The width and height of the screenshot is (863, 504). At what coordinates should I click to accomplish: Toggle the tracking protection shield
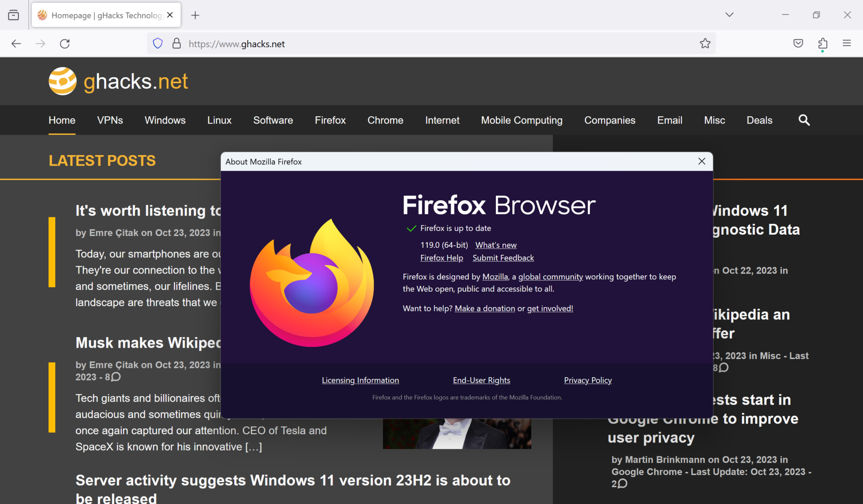(158, 43)
